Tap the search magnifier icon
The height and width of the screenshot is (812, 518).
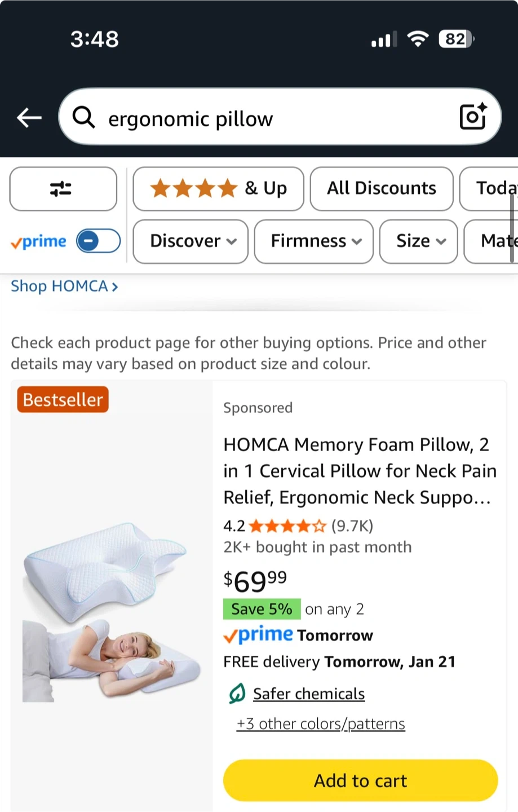pyautogui.click(x=84, y=117)
